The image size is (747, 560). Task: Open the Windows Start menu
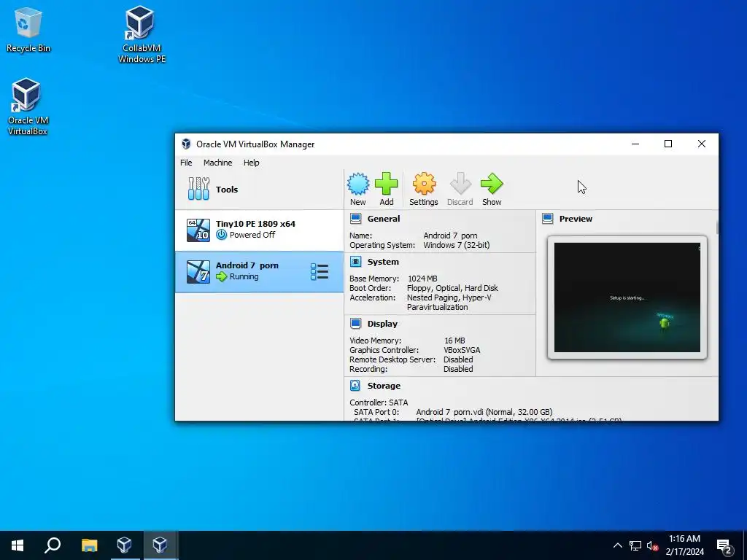[x=18, y=545]
